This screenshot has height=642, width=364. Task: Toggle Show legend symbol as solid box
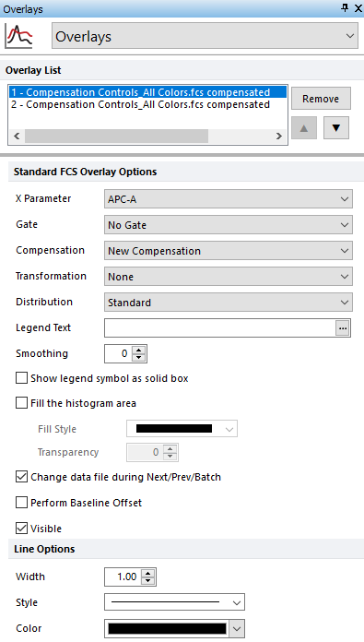pos(21,378)
